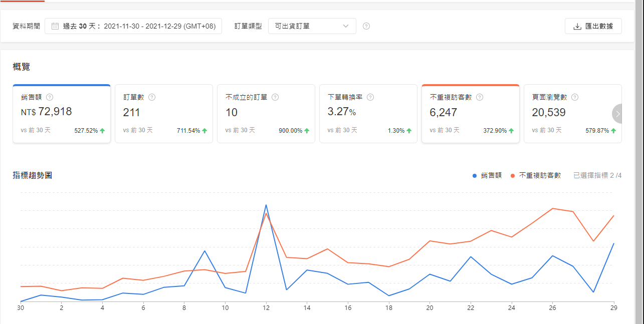Select the 下單轉換率 metric card

click(368, 114)
